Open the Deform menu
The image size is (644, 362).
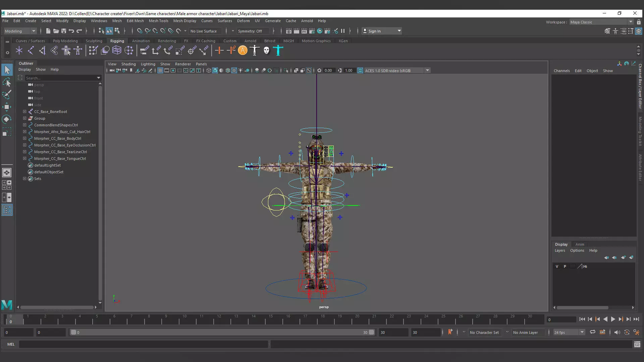(x=243, y=21)
